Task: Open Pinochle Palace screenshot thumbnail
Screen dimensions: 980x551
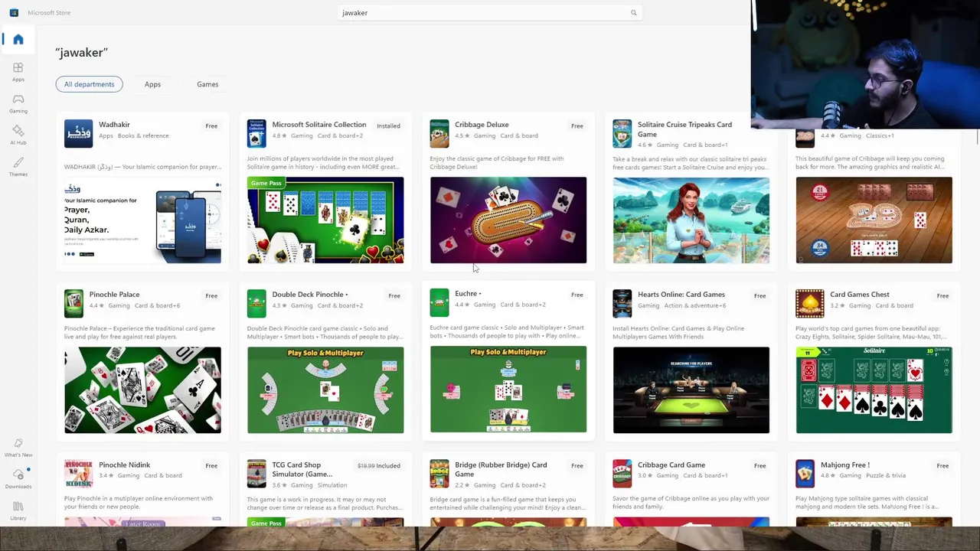Action: pos(142,390)
